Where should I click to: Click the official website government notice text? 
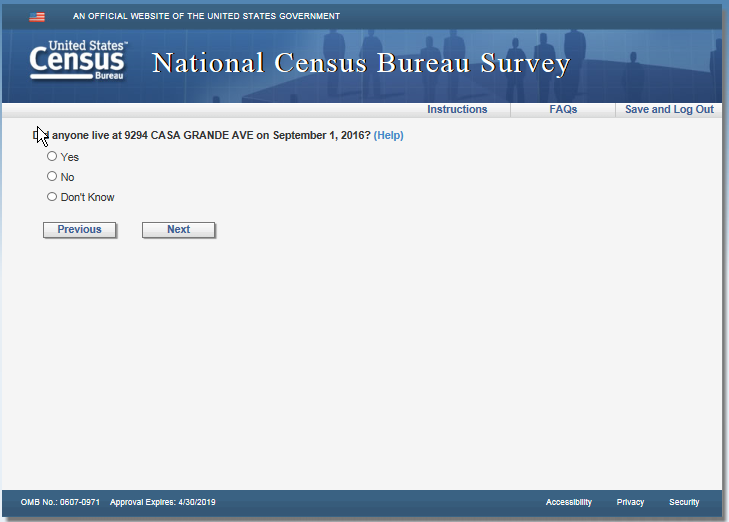206,16
